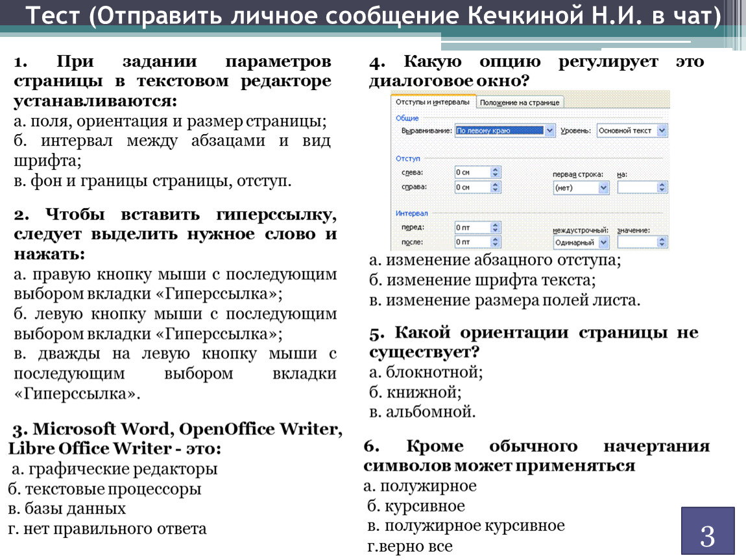Expand the «Уровень» dropdown showing Основной текст
The height and width of the screenshot is (560, 746).
(661, 130)
